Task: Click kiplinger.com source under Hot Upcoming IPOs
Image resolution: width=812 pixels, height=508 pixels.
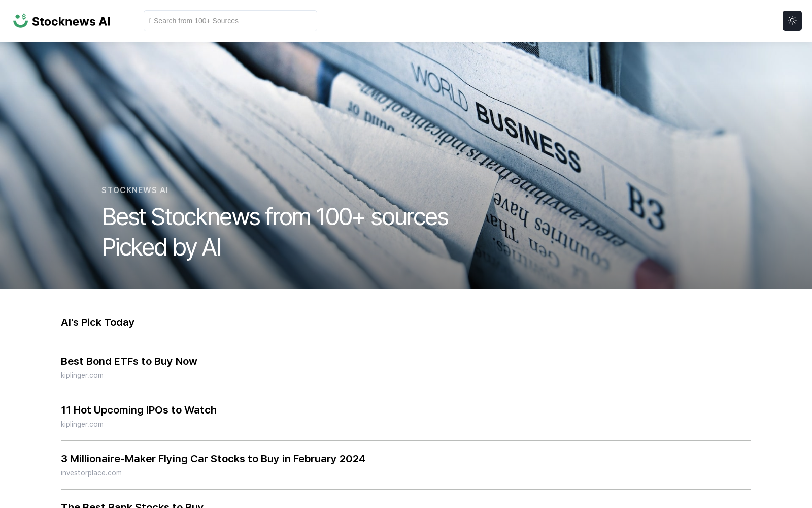Action: tap(82, 424)
